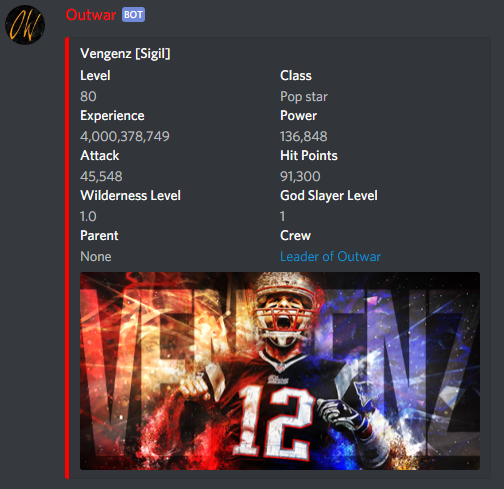Click the Attack value 45,548
The width and height of the screenshot is (504, 489).
pos(101,176)
